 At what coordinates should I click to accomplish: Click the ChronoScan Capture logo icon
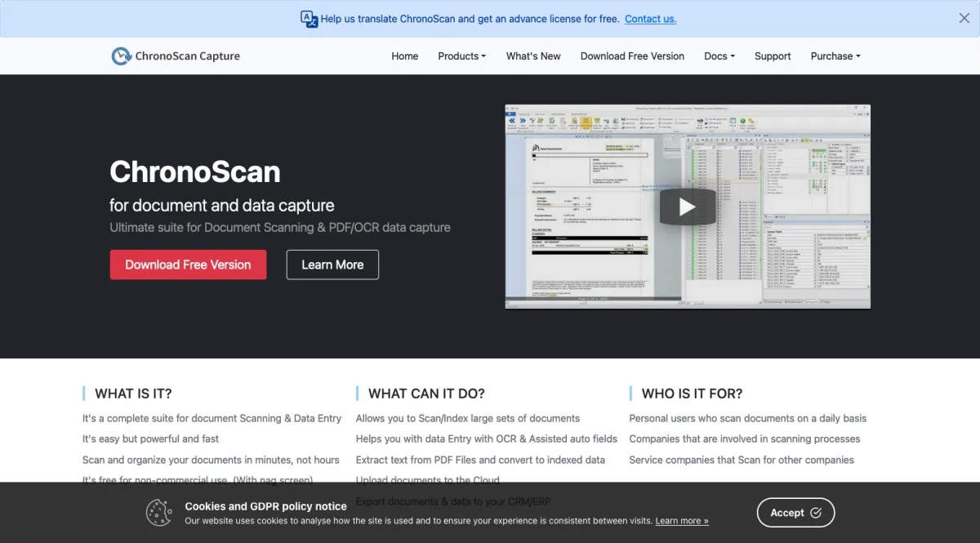pyautogui.click(x=121, y=56)
